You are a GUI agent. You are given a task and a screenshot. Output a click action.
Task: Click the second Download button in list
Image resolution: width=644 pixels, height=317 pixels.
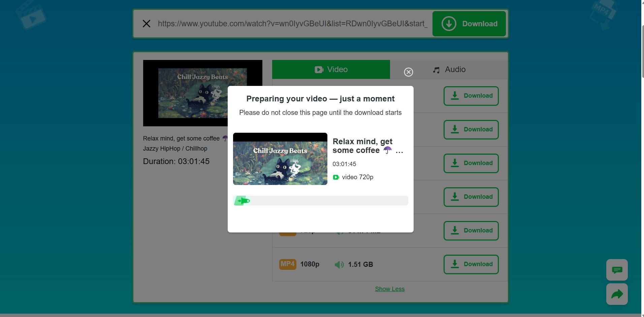click(x=471, y=130)
